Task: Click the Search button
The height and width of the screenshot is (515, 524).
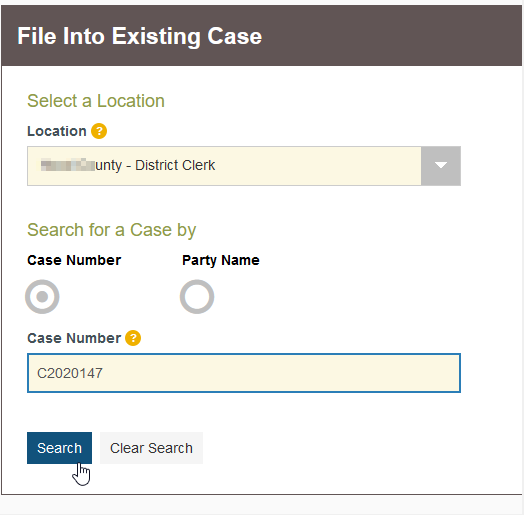Action: point(59,448)
